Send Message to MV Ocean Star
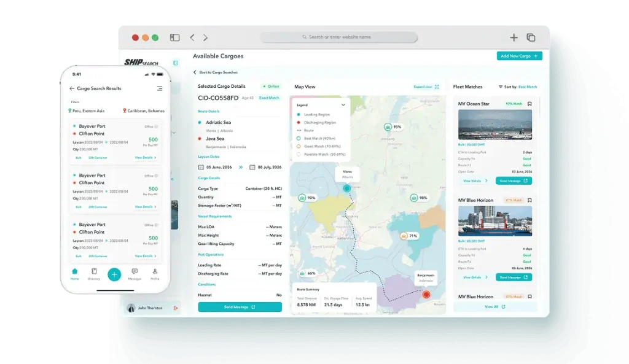The width and height of the screenshot is (629, 364). coord(514,181)
